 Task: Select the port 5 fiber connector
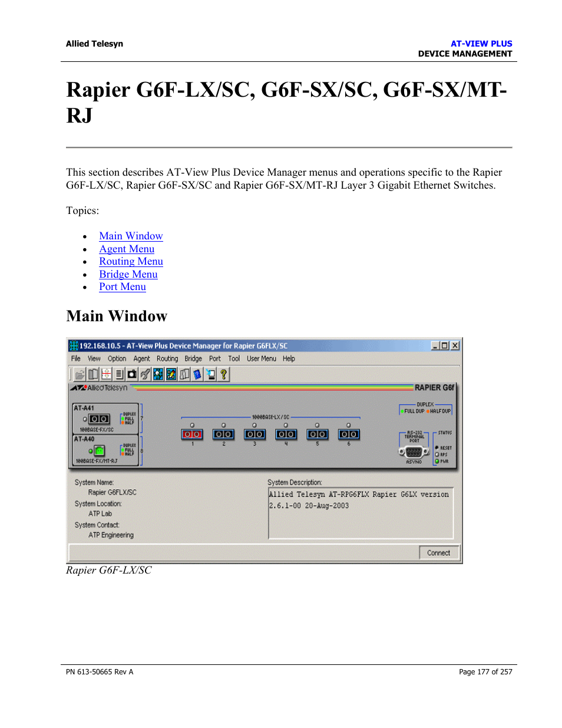(318, 434)
